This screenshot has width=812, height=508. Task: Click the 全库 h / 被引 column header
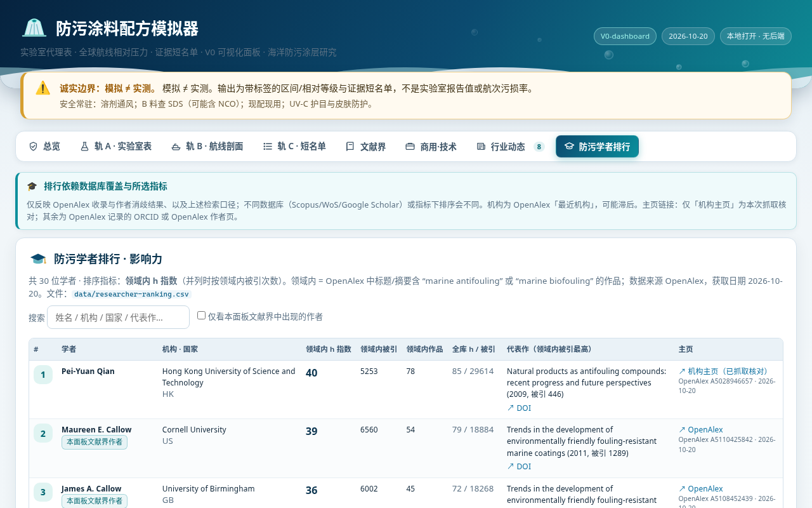[474, 349]
